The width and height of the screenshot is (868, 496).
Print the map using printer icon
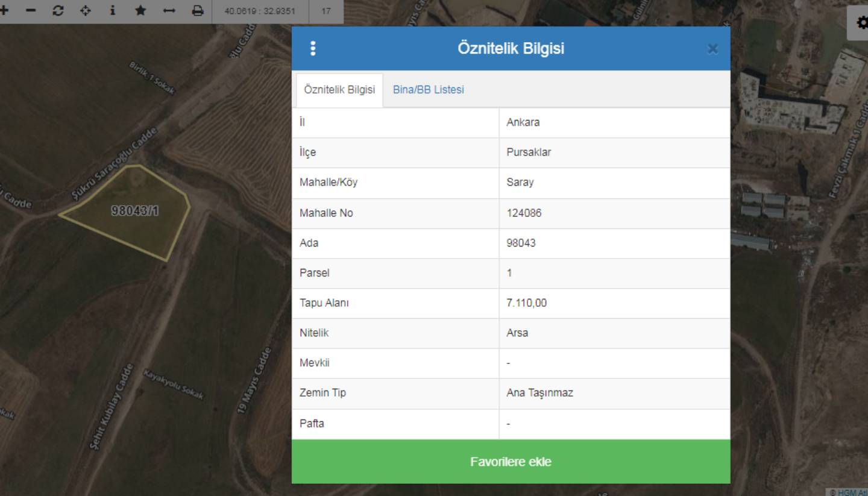[x=197, y=11]
